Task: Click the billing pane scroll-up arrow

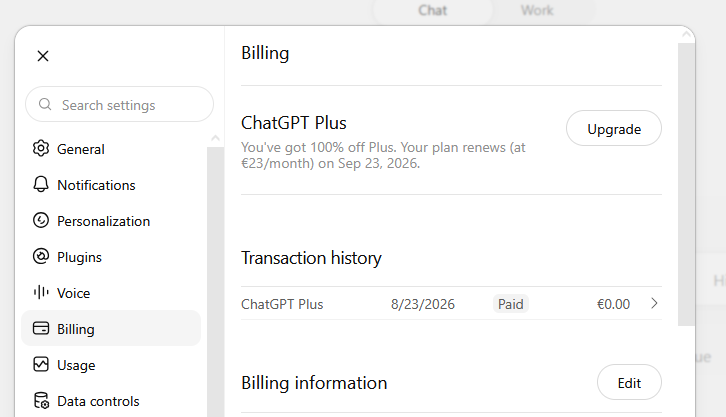Action: tap(686, 35)
